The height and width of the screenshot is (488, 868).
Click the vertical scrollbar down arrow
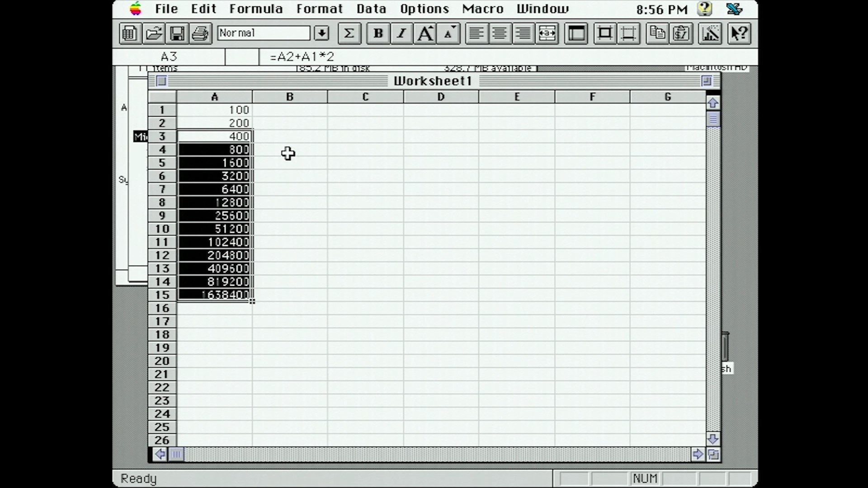click(713, 439)
